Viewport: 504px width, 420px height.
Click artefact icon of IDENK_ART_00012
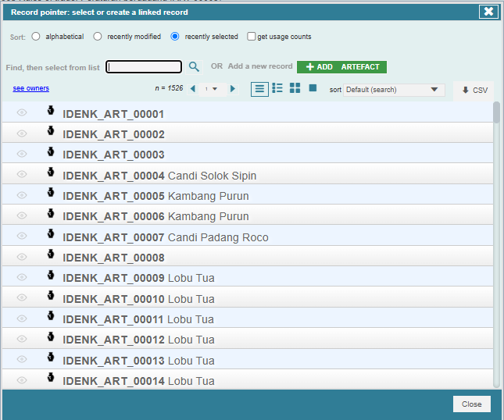[51, 336]
